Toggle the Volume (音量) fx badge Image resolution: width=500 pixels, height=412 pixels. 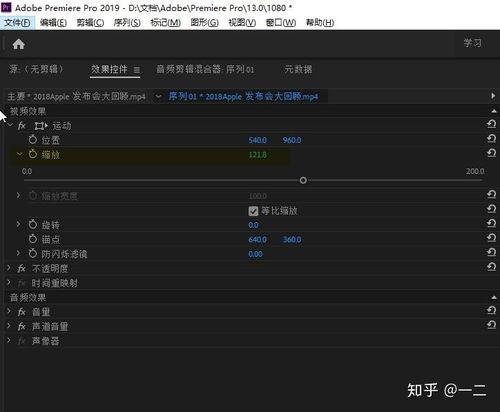point(22,312)
